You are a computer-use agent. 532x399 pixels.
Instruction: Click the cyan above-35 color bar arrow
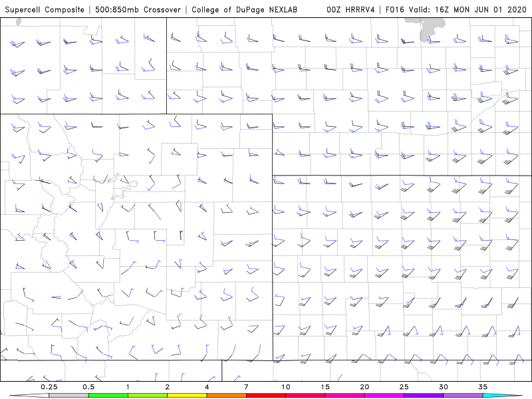tap(503, 396)
